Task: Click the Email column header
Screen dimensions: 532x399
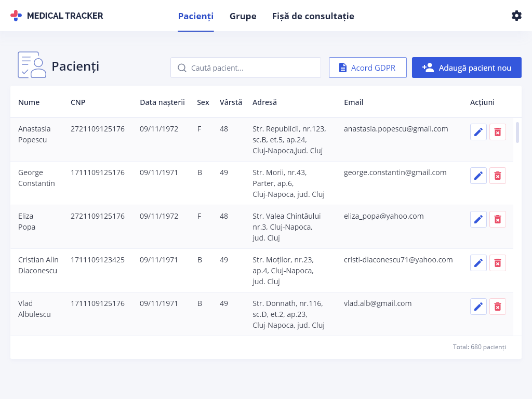Action: pos(353,102)
